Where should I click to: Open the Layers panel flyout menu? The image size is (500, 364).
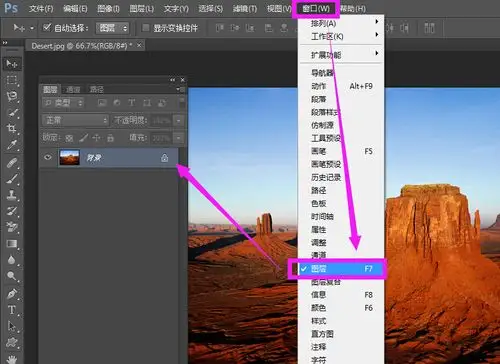(x=180, y=89)
